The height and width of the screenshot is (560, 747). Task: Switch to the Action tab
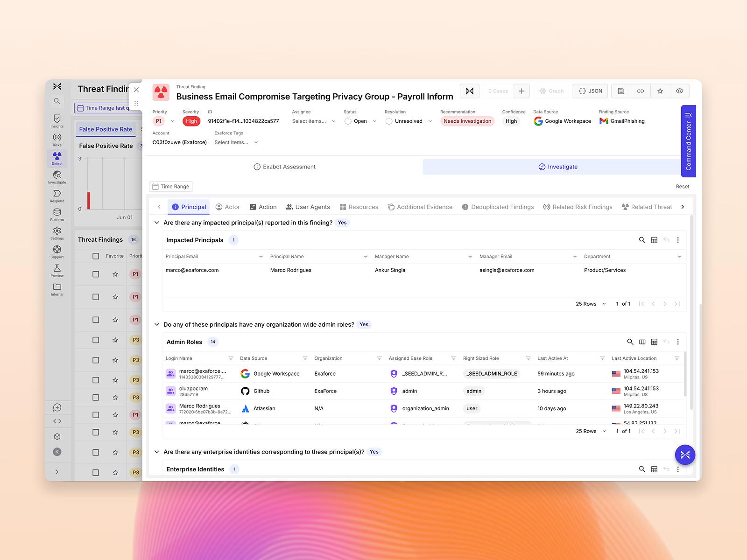click(x=263, y=207)
